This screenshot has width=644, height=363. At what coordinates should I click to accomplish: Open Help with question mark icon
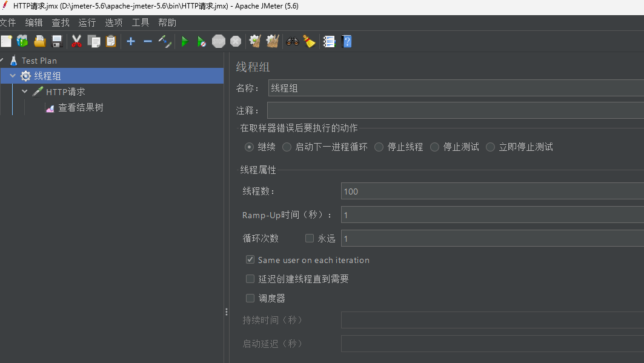pyautogui.click(x=346, y=41)
